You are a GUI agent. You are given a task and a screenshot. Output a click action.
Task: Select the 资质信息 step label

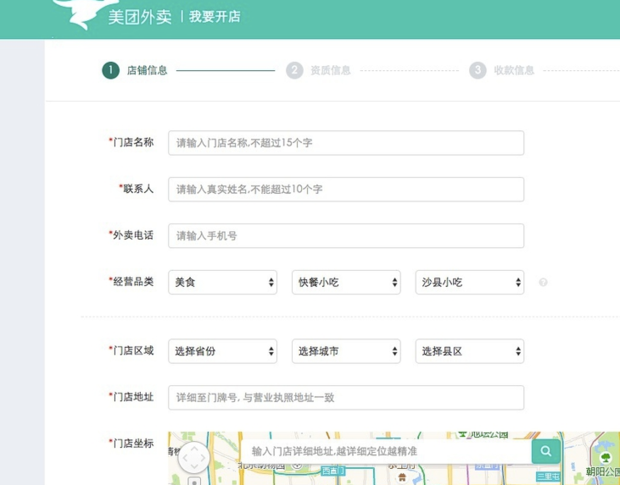point(330,70)
